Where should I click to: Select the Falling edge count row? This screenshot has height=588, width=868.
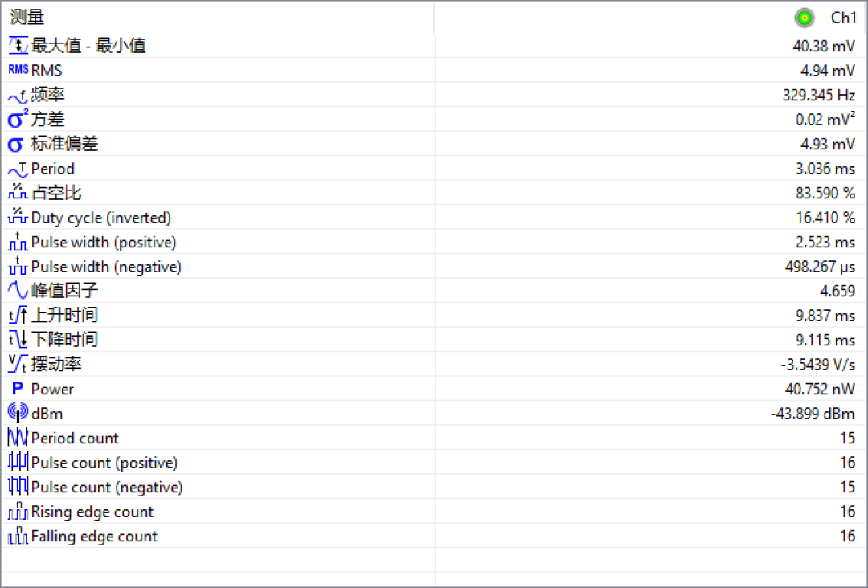[x=434, y=536]
